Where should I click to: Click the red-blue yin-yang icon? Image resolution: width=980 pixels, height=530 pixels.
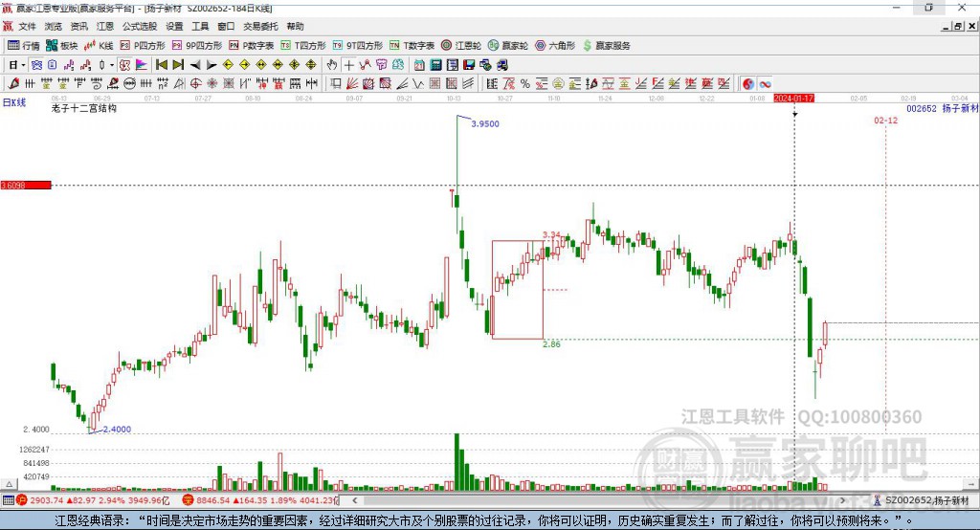tap(748, 84)
